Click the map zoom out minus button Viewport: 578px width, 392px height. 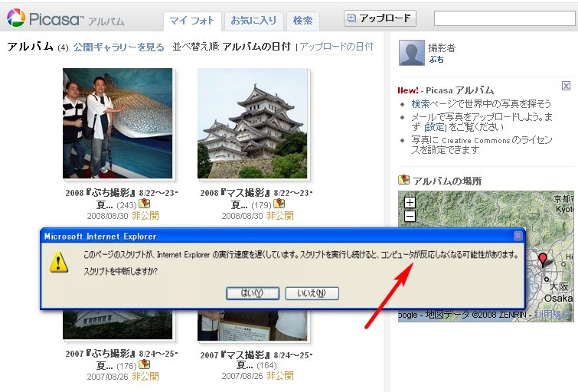[410, 216]
